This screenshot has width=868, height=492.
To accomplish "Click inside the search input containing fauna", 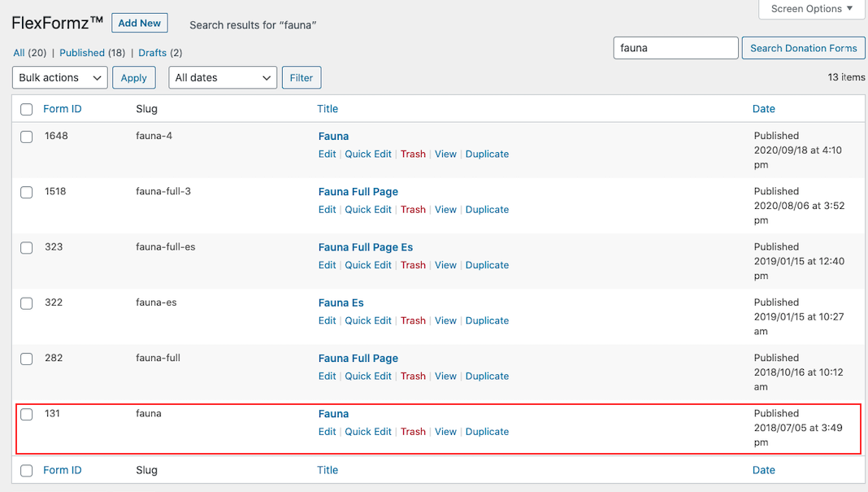I will point(675,48).
